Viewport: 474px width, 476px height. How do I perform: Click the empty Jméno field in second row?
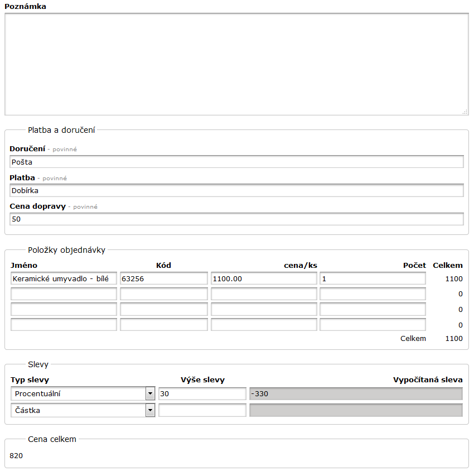coord(64,294)
